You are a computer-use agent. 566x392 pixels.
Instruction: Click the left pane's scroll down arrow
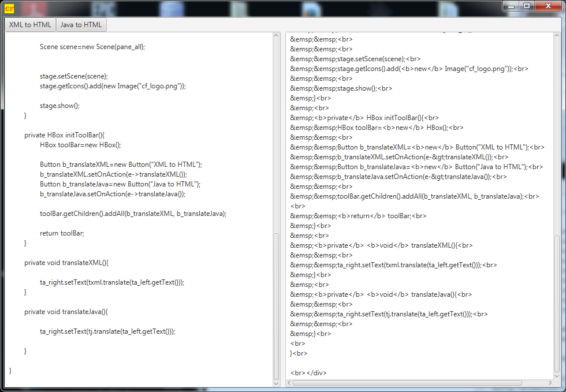(x=277, y=383)
